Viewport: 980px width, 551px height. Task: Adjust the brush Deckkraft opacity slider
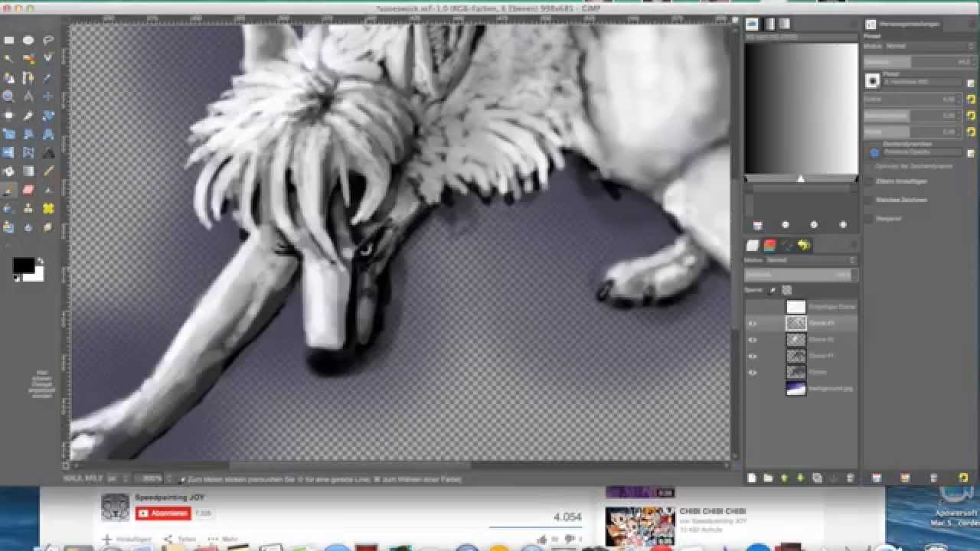click(919, 61)
